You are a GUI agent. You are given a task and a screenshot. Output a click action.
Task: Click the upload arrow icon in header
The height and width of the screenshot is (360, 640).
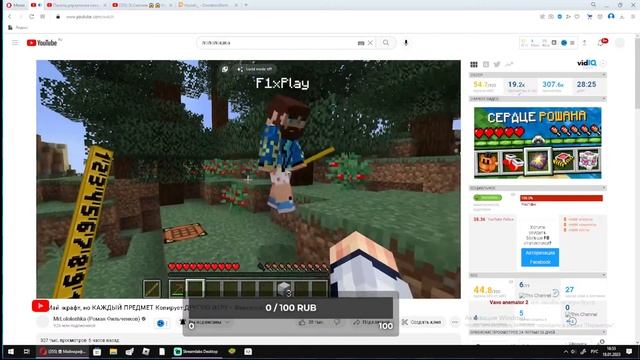pos(584,42)
